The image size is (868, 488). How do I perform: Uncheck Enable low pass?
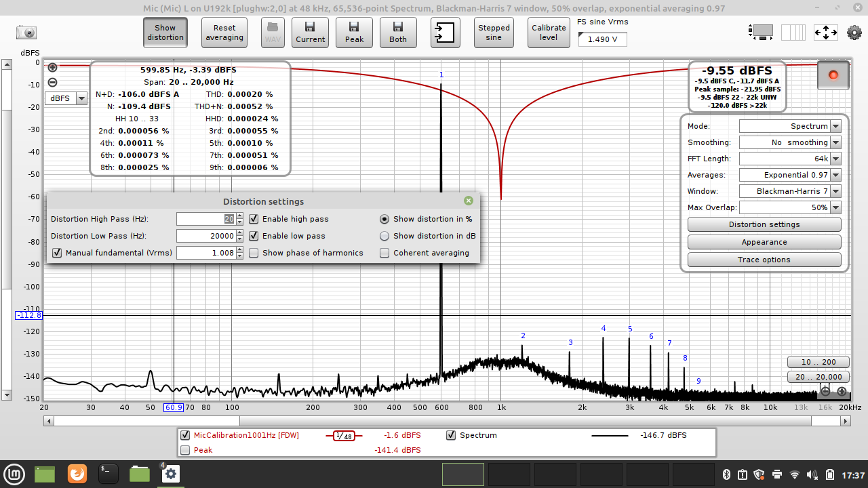click(x=254, y=236)
